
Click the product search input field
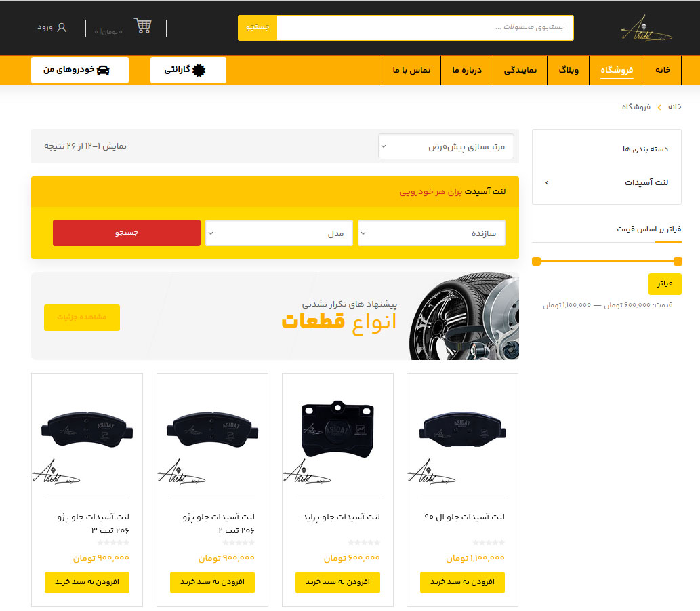[425, 28]
